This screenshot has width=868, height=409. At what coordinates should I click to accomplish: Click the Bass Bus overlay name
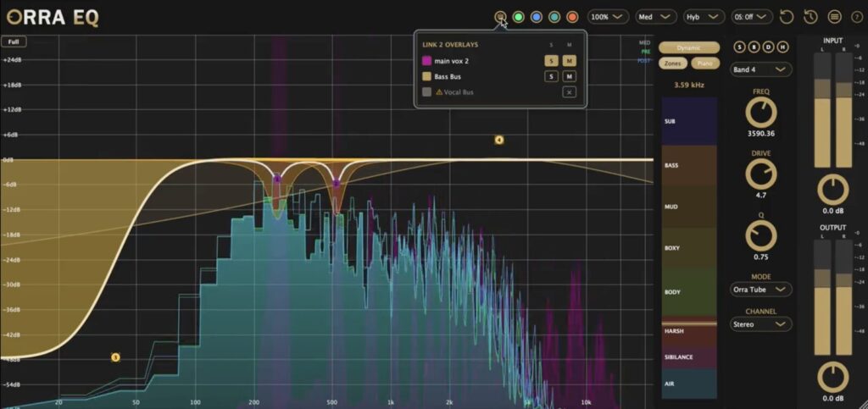[448, 76]
